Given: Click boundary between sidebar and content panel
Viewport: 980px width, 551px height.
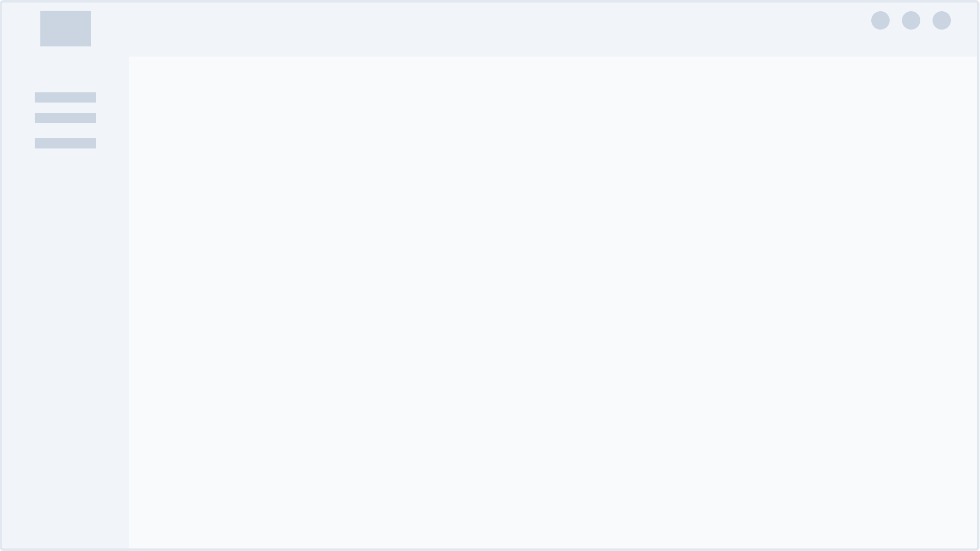Looking at the screenshot, I should click(x=129, y=303).
